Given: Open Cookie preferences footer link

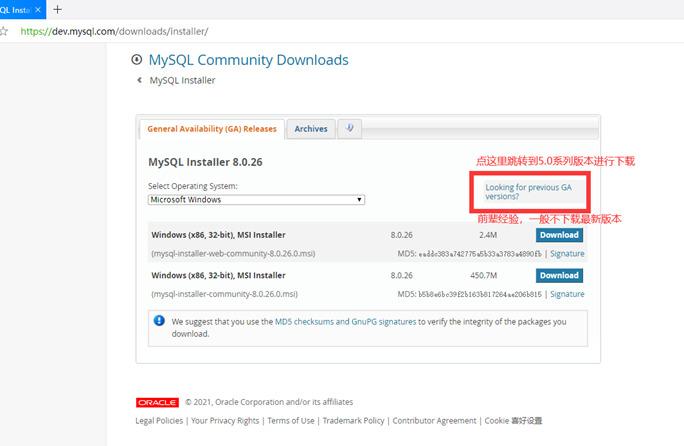Looking at the screenshot, I should tap(513, 421).
